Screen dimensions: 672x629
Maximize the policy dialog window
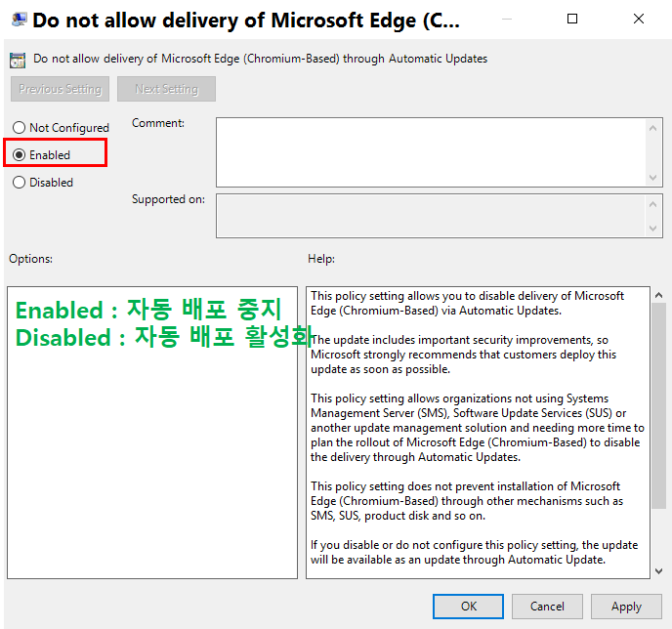[x=572, y=19]
